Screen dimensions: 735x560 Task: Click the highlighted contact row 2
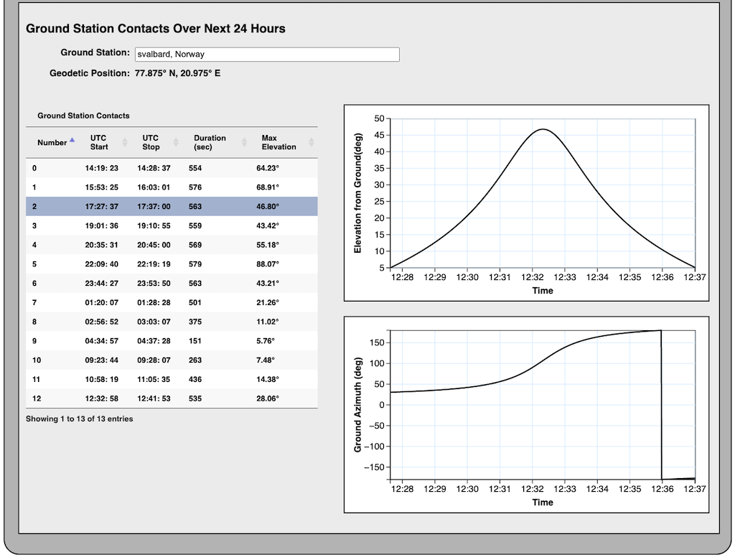click(172, 207)
